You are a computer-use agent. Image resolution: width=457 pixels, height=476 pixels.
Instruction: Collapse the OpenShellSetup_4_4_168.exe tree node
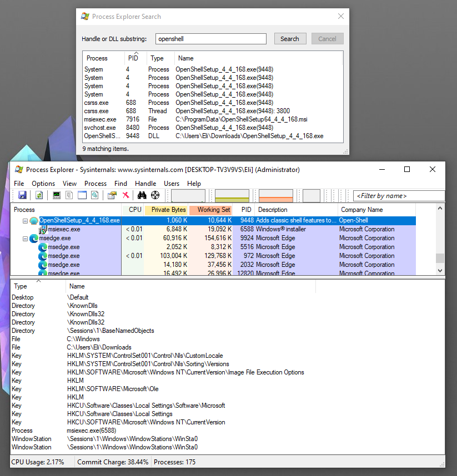tap(25, 221)
